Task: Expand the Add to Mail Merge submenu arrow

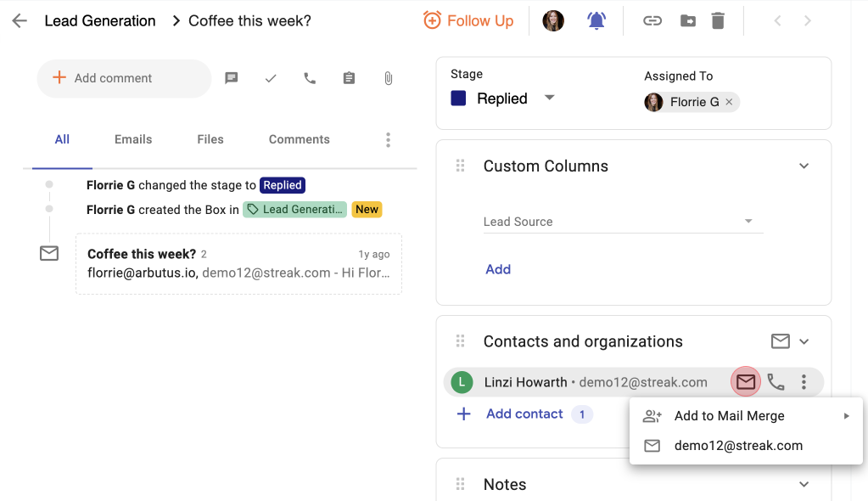Action: pos(847,416)
